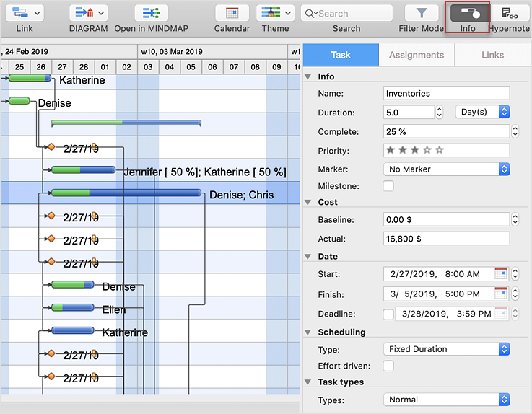Open Start date calendar picker icon
The image size is (532, 414).
(x=501, y=274)
